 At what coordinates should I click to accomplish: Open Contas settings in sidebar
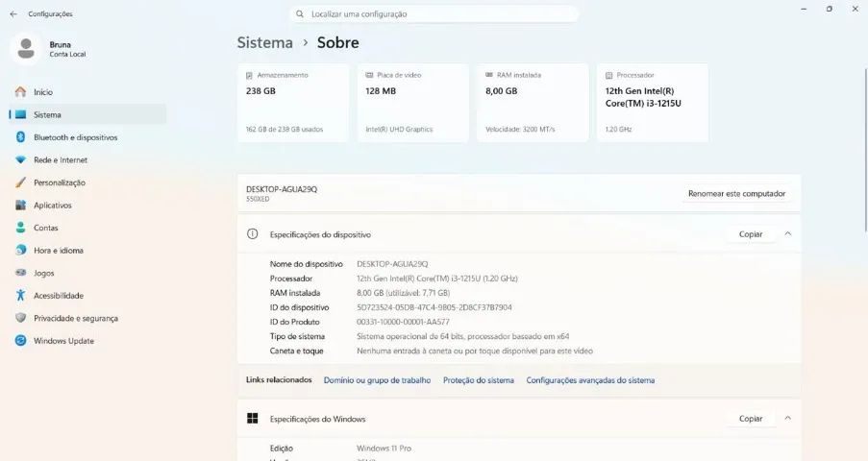pos(87,228)
